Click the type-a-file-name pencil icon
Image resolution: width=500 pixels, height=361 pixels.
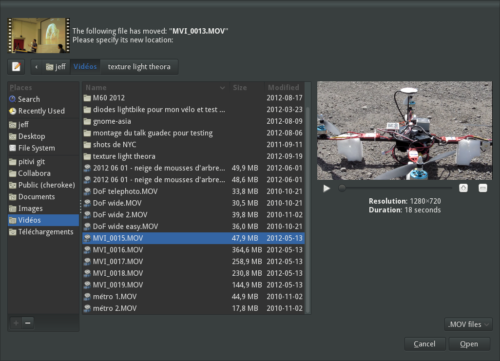[x=16, y=67]
